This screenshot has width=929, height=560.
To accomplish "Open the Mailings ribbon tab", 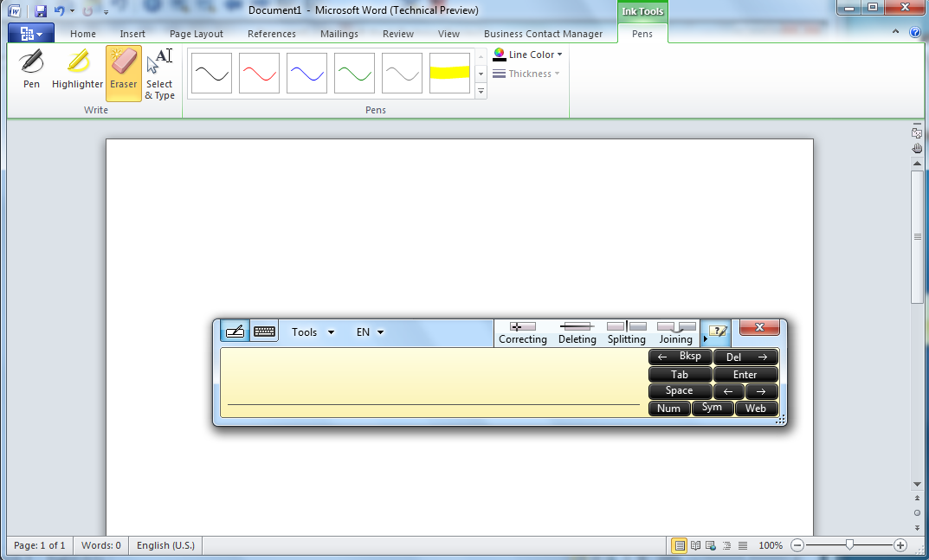I will tap(339, 33).
